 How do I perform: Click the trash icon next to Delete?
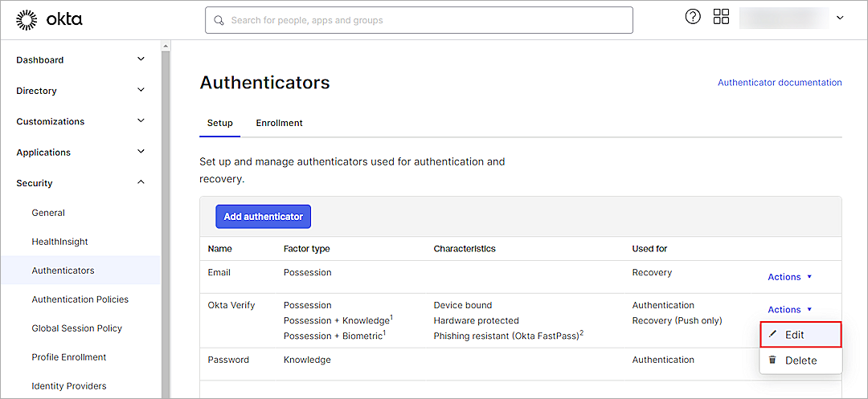pyautogui.click(x=773, y=360)
